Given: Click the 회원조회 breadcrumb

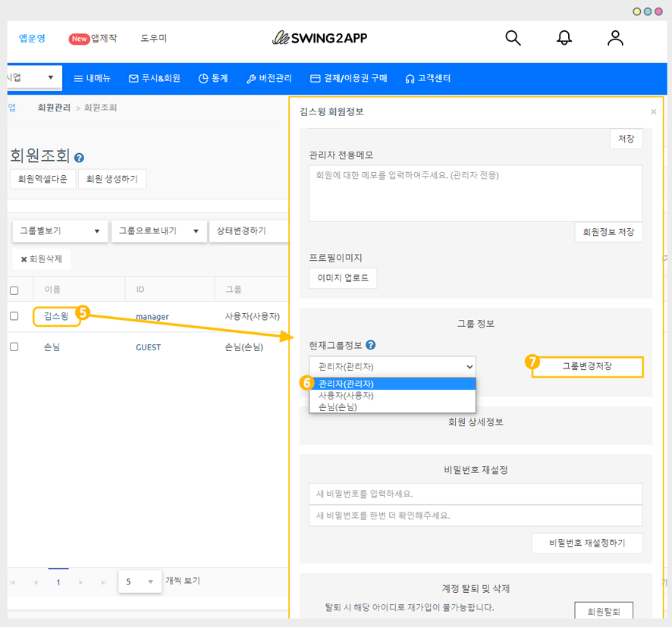Looking at the screenshot, I should coord(100,108).
